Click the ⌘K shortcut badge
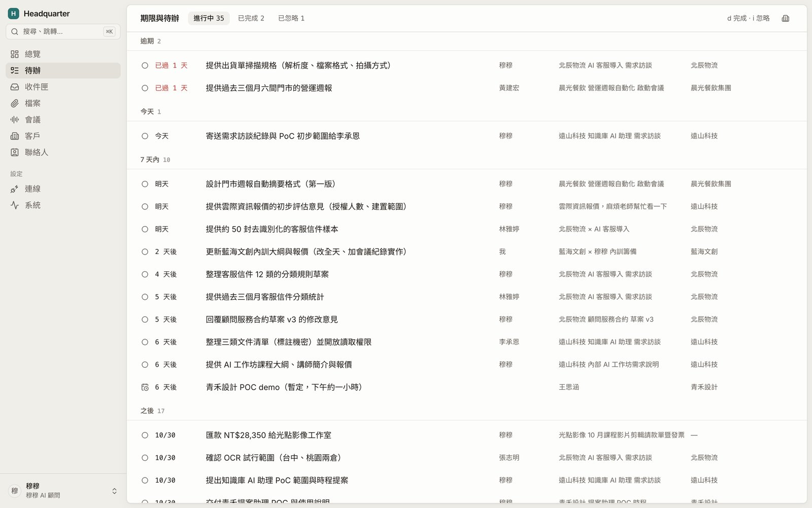 [x=109, y=31]
